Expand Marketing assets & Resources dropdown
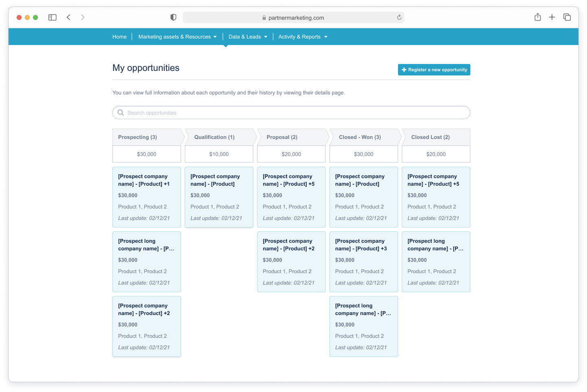 177,37
